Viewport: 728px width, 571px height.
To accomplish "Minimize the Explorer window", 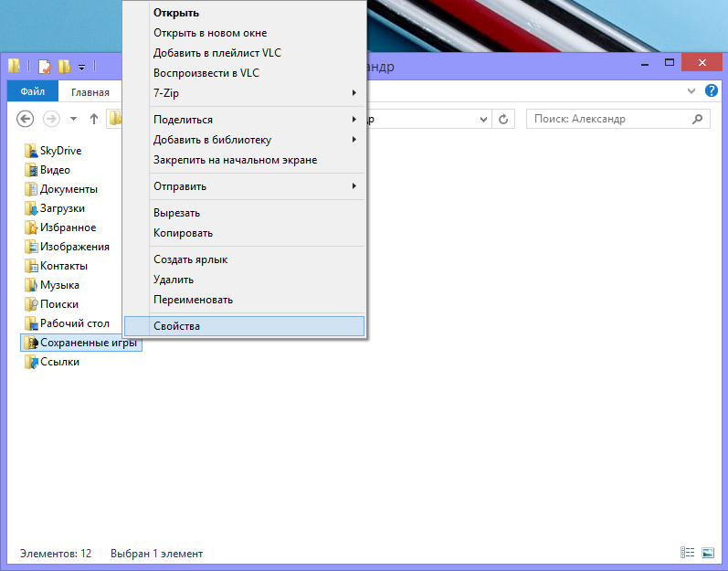I will pyautogui.click(x=645, y=63).
